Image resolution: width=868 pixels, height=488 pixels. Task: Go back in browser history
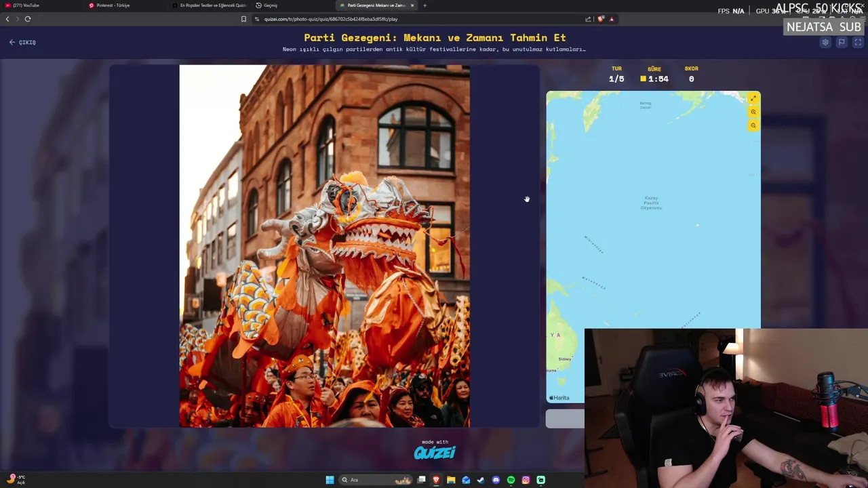coord(7,19)
